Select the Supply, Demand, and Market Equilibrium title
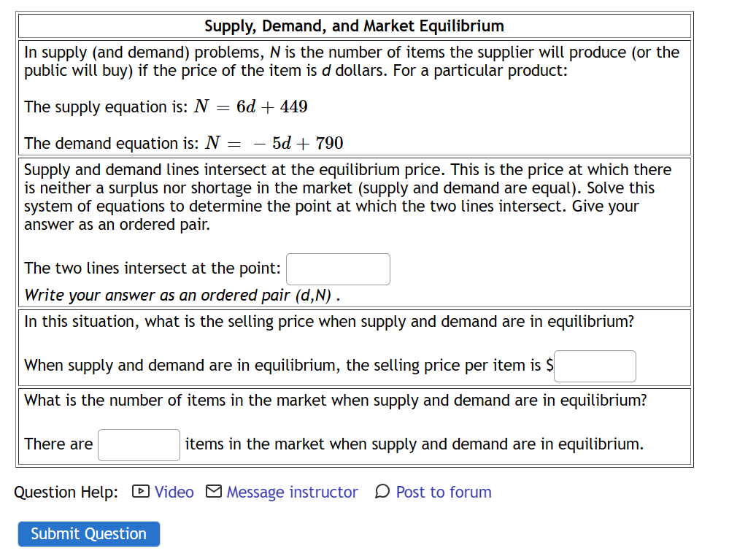Viewport: 756px width, 556px height. pos(354,26)
